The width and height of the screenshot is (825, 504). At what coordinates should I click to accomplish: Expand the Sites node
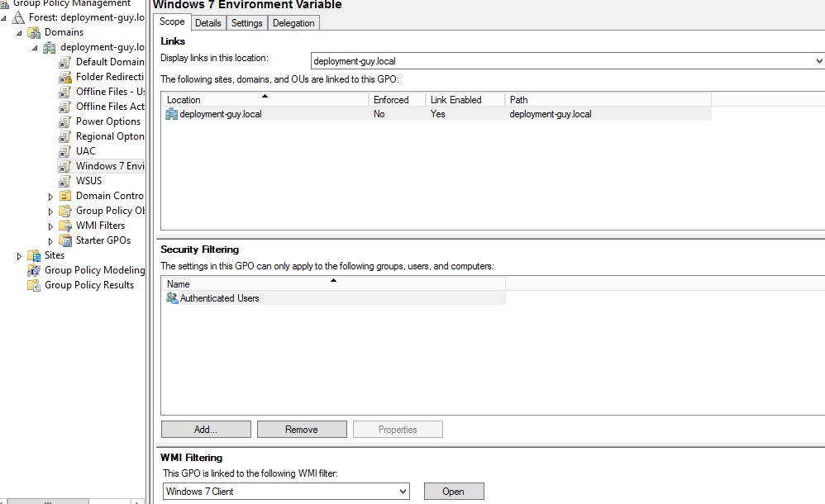[20, 256]
